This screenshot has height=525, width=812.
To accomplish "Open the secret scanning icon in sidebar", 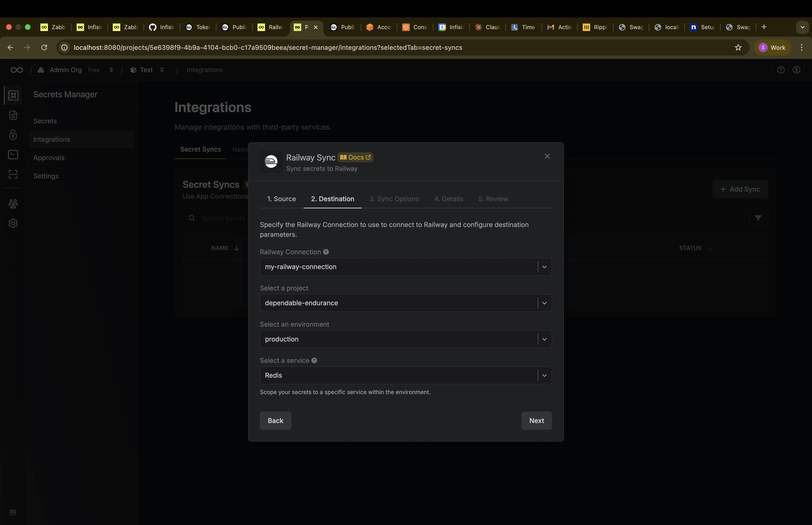I will pyautogui.click(x=13, y=175).
